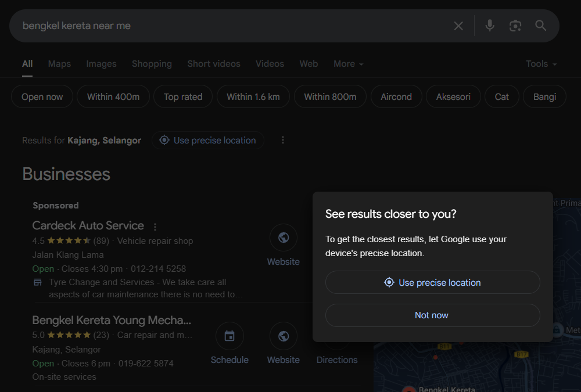The height and width of the screenshot is (392, 581).
Task: Switch to the Images tab
Action: pyautogui.click(x=101, y=64)
